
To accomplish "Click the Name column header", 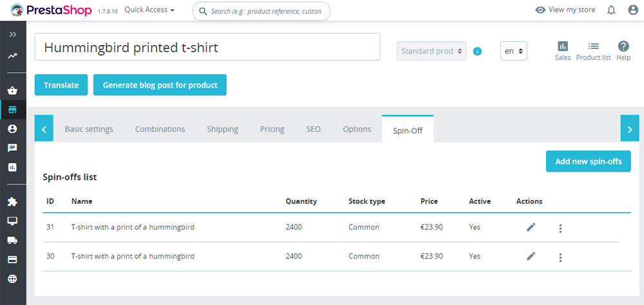I will 82,201.
